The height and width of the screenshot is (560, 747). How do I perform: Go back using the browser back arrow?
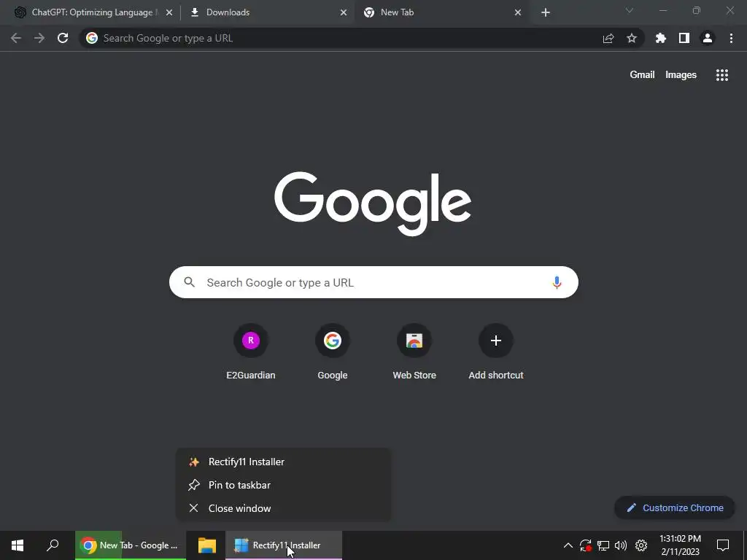[16, 38]
